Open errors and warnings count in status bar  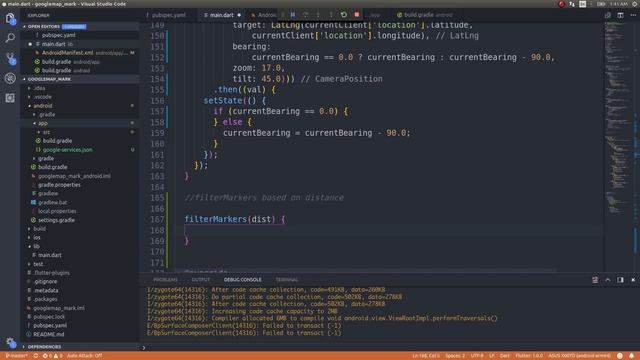tap(53, 356)
